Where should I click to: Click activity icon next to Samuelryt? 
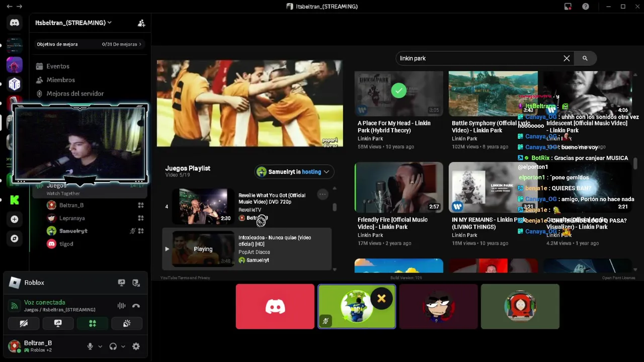pos(141,231)
